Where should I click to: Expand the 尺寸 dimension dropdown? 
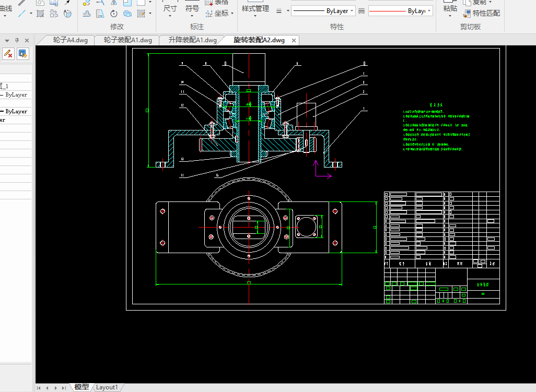[x=170, y=16]
